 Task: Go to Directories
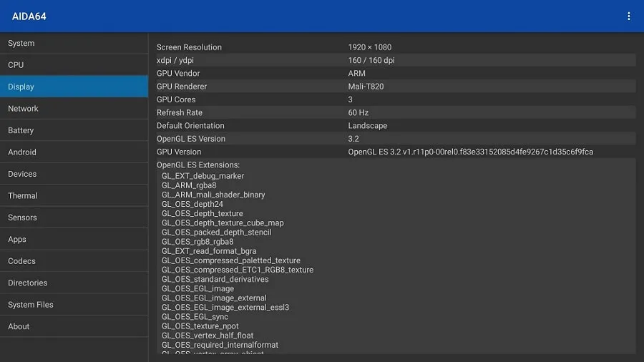pyautogui.click(x=74, y=283)
